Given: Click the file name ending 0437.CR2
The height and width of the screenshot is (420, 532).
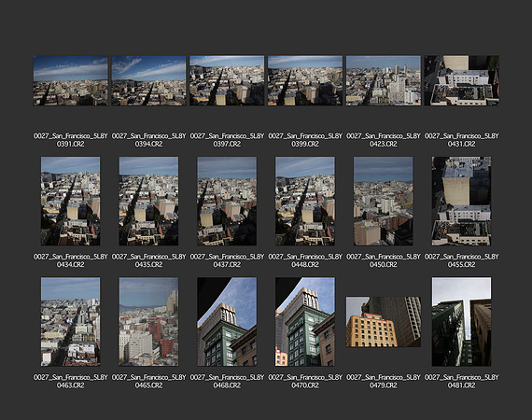Looking at the screenshot, I should click(227, 260).
